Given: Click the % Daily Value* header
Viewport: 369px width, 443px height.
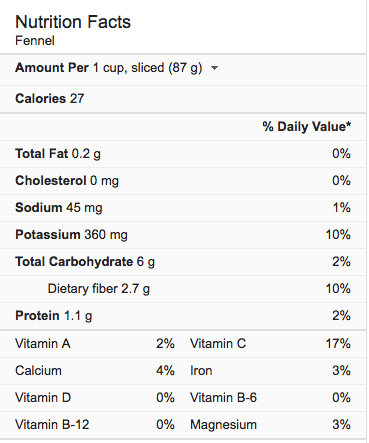Looking at the screenshot, I should click(306, 127).
